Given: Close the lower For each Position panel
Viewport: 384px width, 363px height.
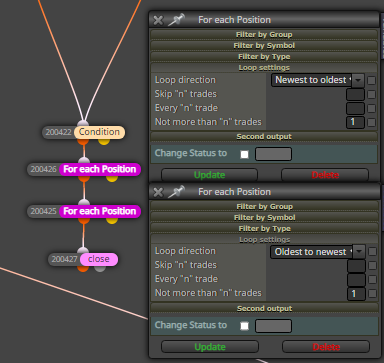Looking at the screenshot, I should pyautogui.click(x=158, y=192).
